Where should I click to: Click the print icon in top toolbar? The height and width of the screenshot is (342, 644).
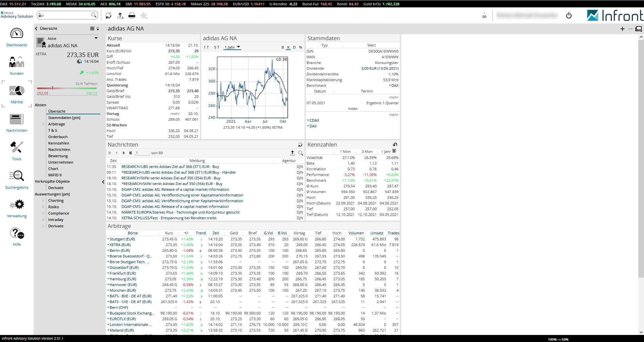tap(132, 15)
